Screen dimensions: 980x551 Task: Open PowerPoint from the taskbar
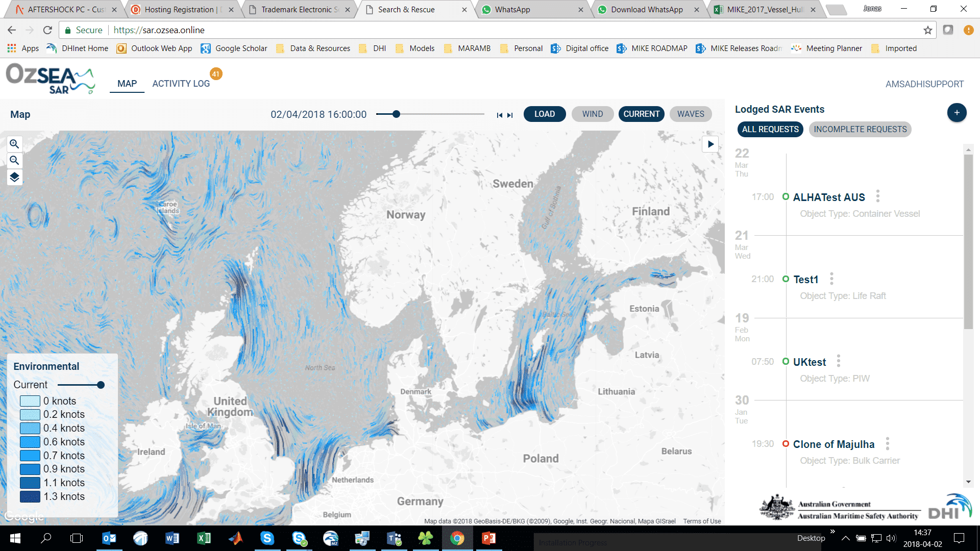point(488,538)
